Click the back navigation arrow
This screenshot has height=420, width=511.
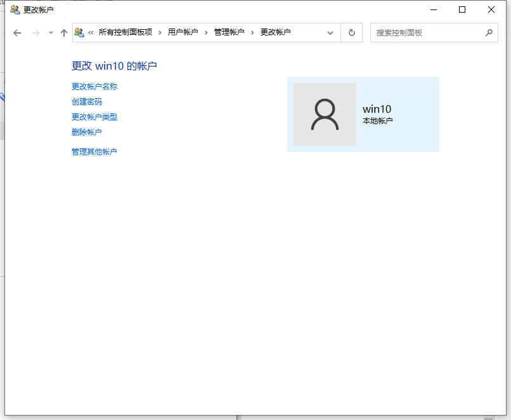(x=16, y=32)
